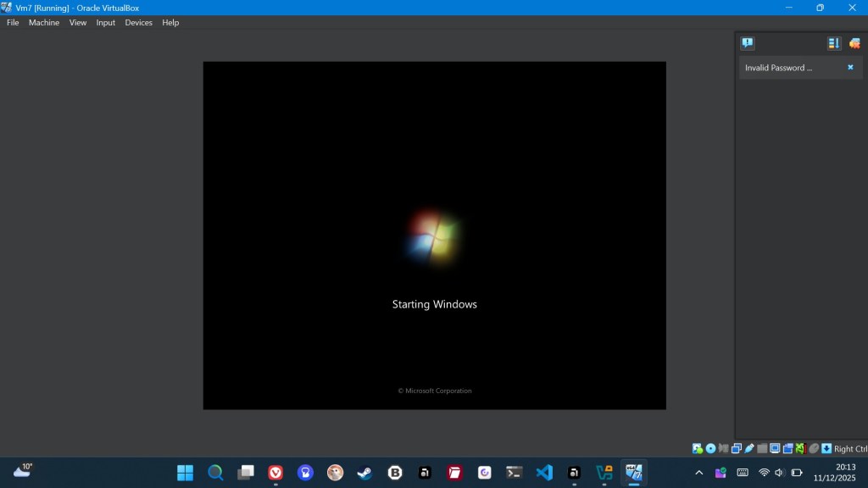Expand the Invalid Password notification text
Image resolution: width=868 pixels, height=488 pixels.
pyautogui.click(x=778, y=68)
